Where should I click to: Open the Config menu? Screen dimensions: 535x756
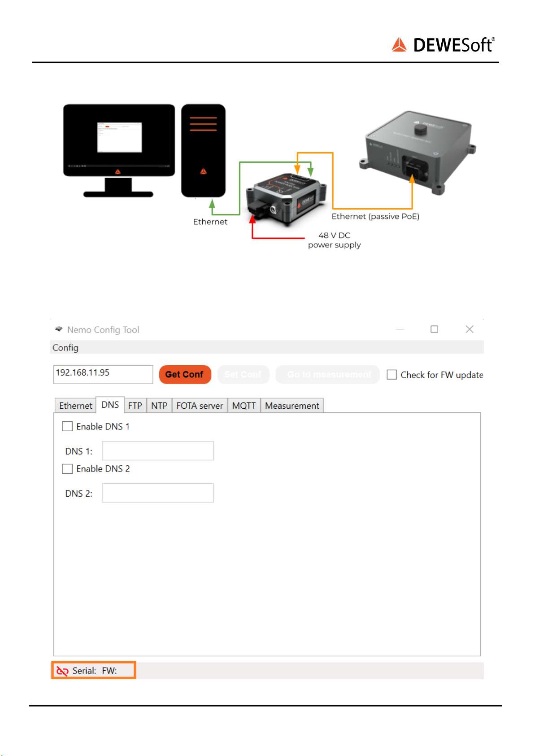click(x=65, y=348)
